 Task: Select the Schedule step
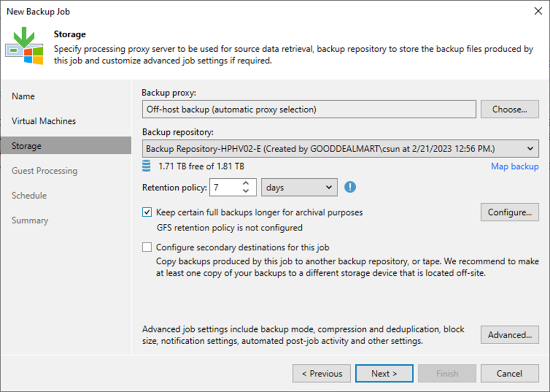(x=29, y=195)
